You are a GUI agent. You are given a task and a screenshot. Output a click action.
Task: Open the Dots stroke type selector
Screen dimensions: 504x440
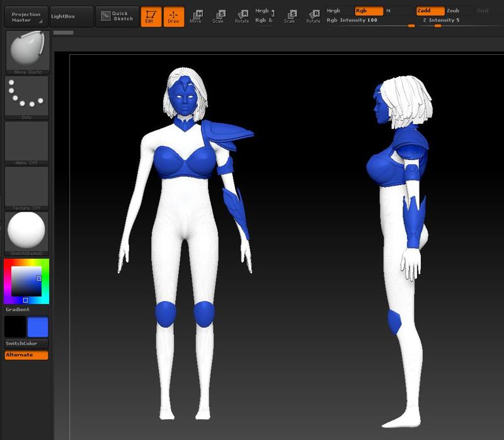click(x=26, y=96)
